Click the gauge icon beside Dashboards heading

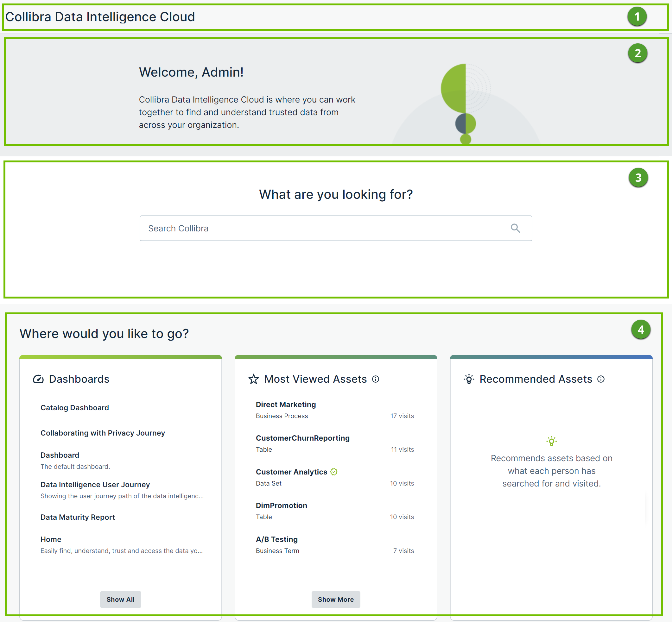(x=38, y=379)
